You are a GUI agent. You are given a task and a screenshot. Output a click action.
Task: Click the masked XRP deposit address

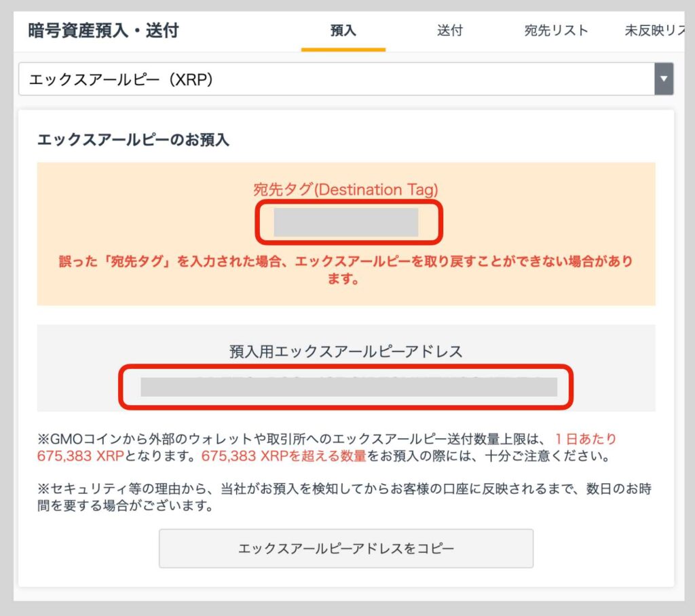(x=348, y=387)
